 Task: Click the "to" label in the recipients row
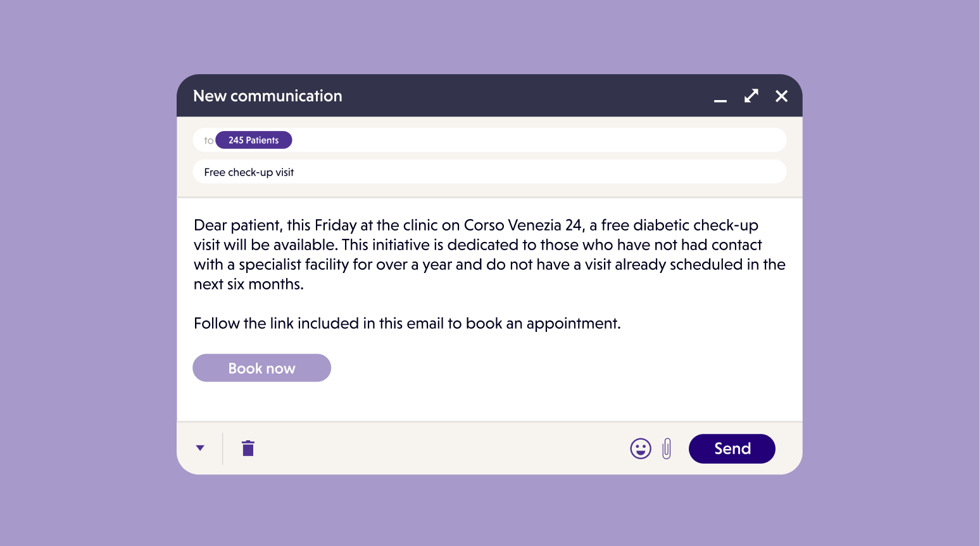tap(208, 141)
